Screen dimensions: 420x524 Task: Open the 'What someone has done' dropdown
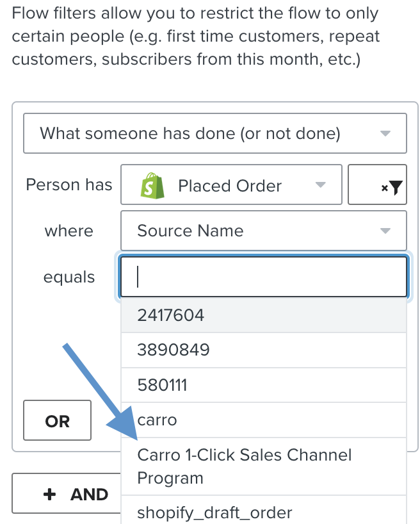click(x=214, y=133)
